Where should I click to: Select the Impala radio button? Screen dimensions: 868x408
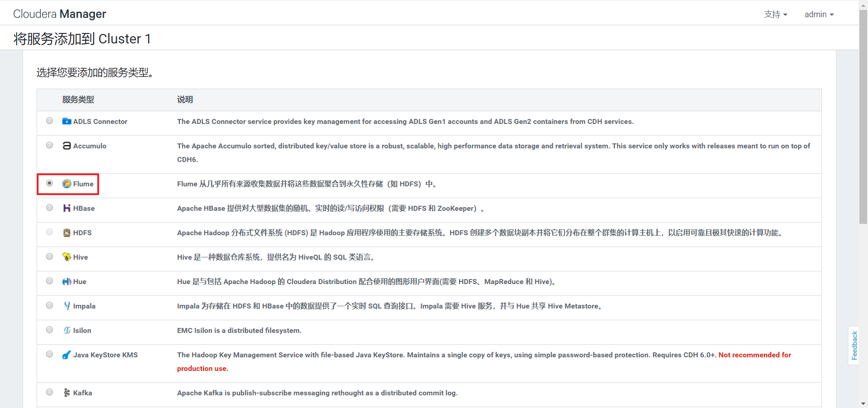(50, 305)
